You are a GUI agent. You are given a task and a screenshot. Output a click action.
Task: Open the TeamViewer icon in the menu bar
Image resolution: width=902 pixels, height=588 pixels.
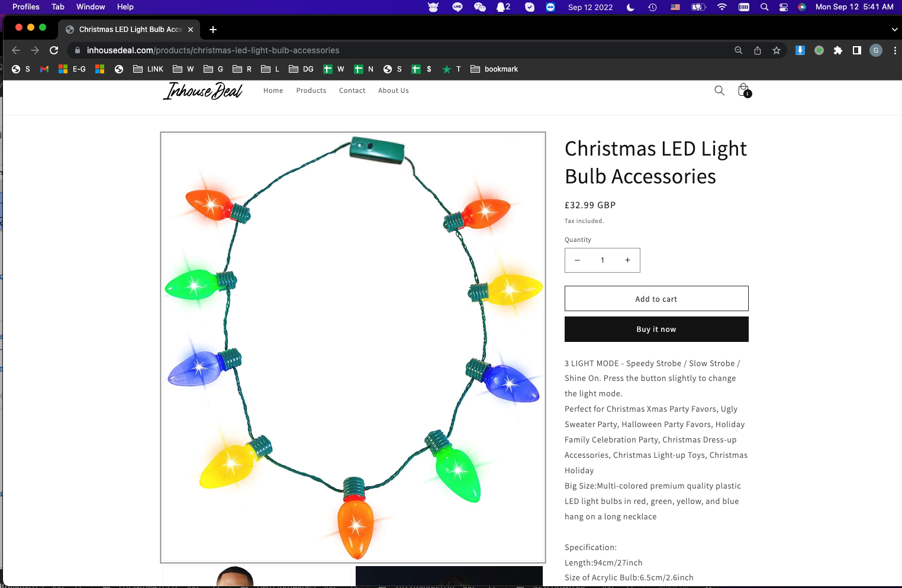pyautogui.click(x=550, y=7)
